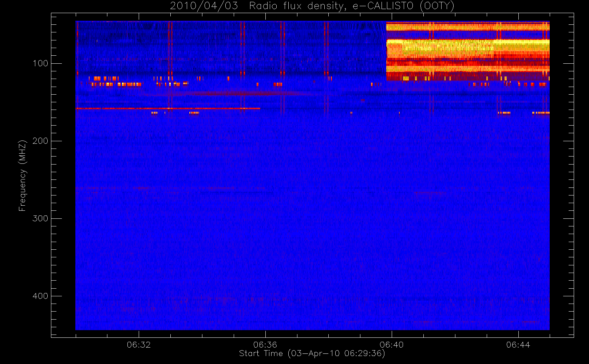Click the 06:32 time tick label
This screenshot has width=589, height=364.
coord(139,344)
